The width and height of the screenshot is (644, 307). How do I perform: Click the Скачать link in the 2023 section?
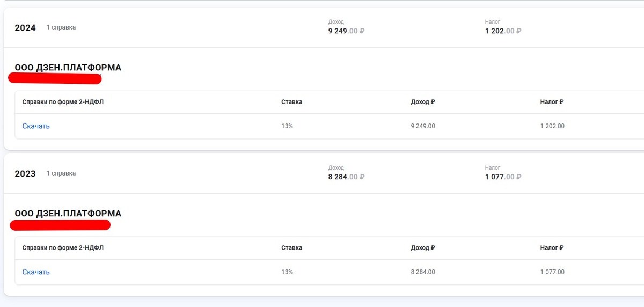[36, 272]
